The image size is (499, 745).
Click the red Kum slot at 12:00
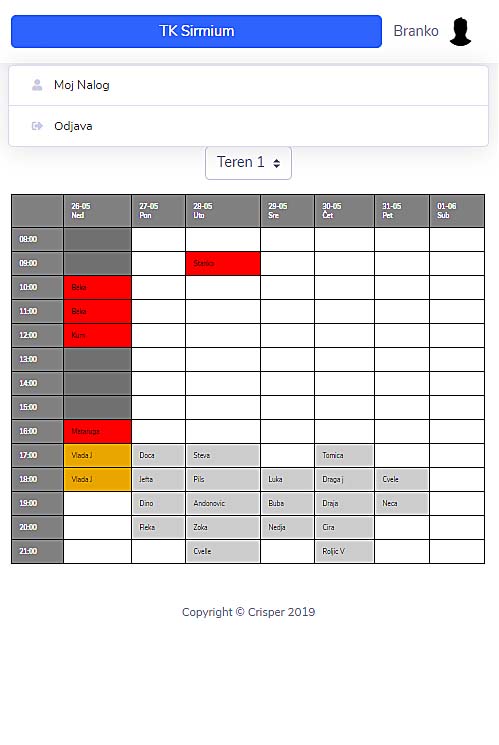tap(97, 335)
